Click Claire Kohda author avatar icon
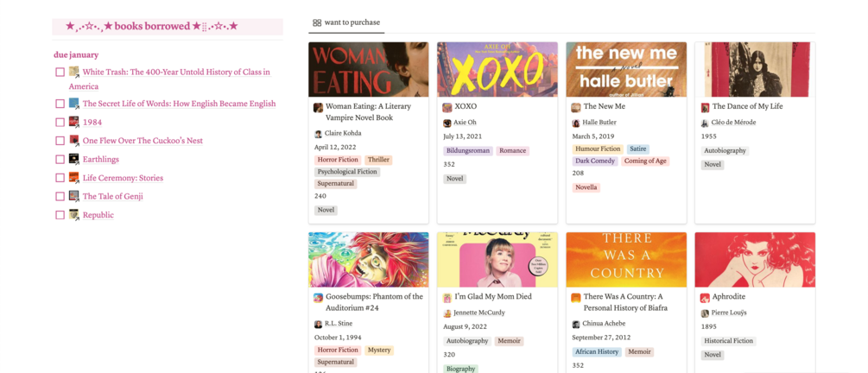The image size is (868, 373). tap(319, 134)
